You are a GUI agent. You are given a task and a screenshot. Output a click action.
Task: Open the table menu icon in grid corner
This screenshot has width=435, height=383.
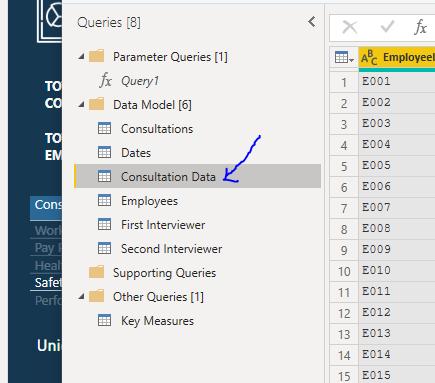click(344, 58)
